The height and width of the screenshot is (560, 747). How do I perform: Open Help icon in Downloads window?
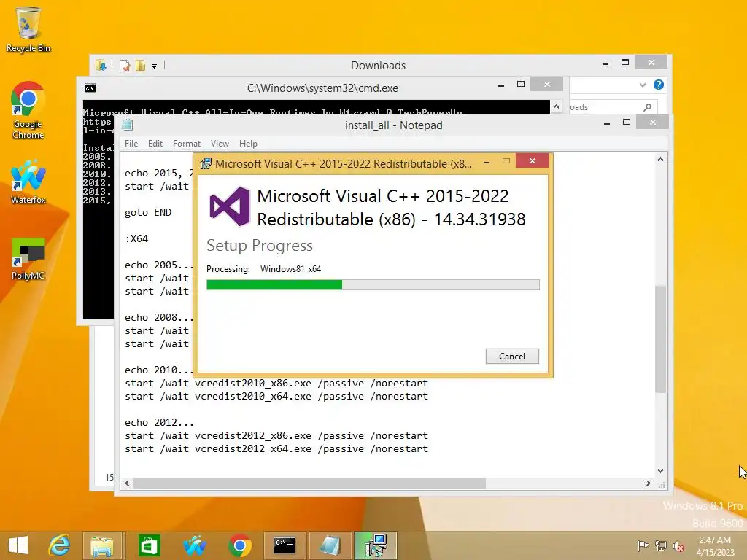(659, 85)
